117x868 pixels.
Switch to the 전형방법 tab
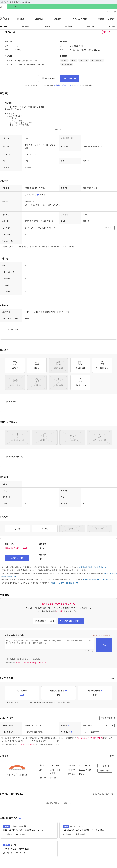coord(90,26)
